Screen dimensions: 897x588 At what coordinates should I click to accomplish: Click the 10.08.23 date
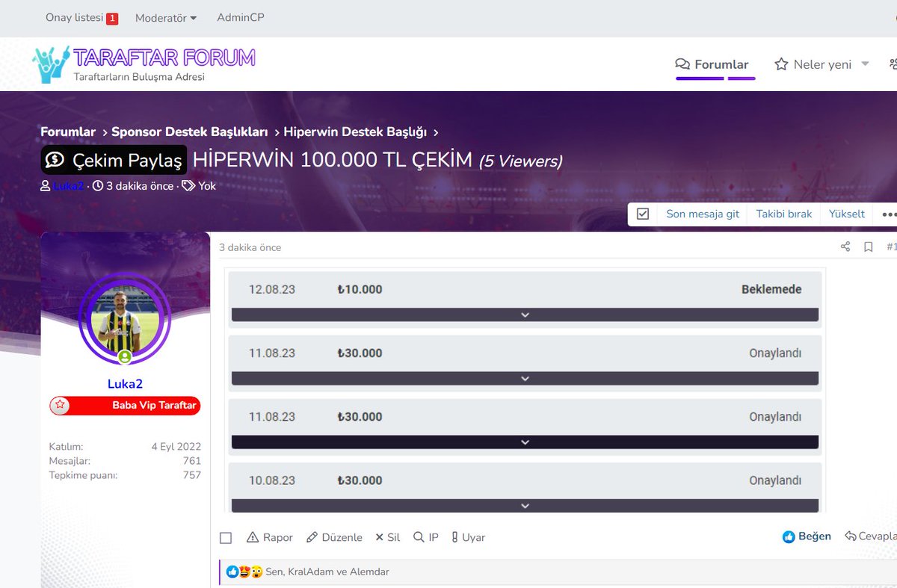click(x=272, y=480)
